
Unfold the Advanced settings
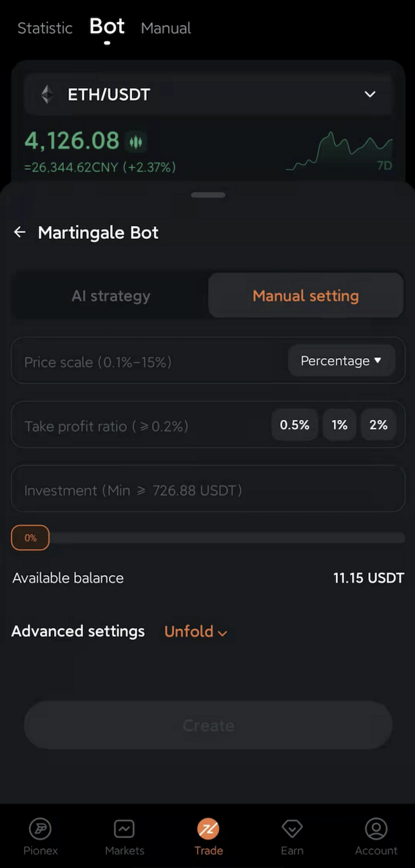point(195,632)
